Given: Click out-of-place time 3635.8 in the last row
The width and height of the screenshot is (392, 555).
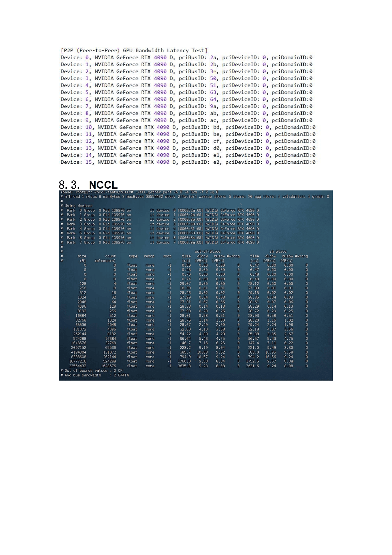Looking at the screenshot, I should click(x=184, y=366).
